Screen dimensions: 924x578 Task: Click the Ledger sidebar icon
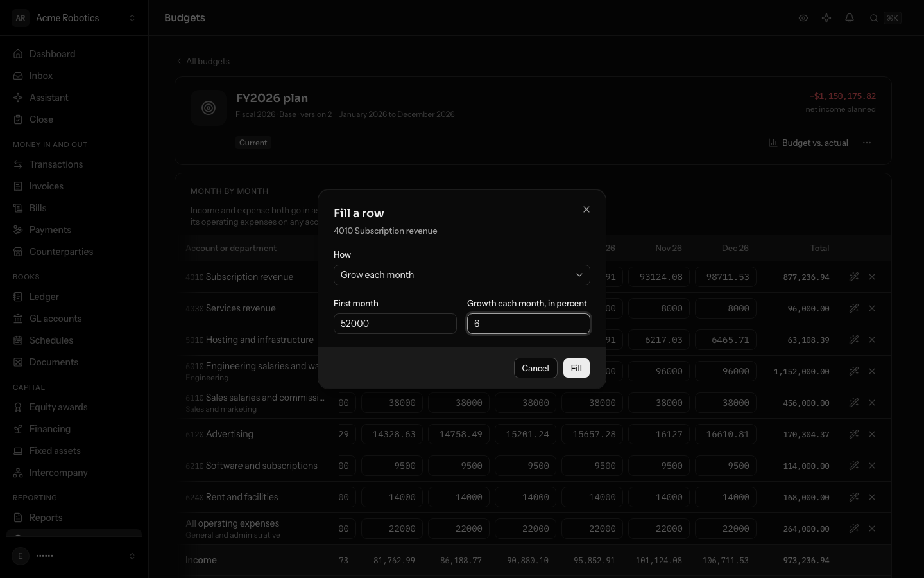pyautogui.click(x=18, y=297)
